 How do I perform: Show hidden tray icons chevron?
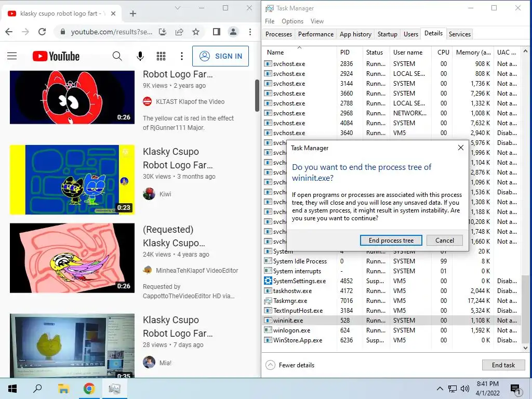tap(440, 389)
